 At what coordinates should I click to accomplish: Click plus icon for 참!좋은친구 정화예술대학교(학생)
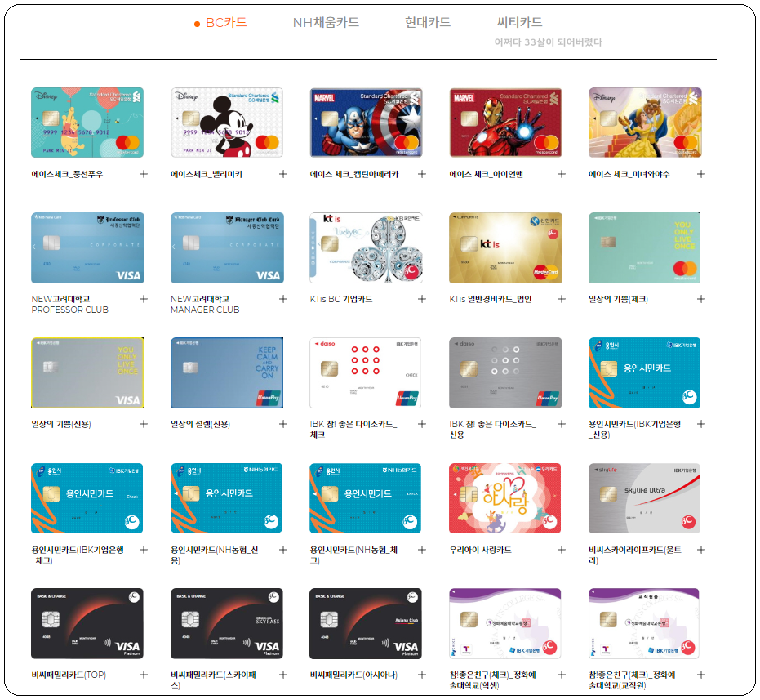tap(562, 675)
